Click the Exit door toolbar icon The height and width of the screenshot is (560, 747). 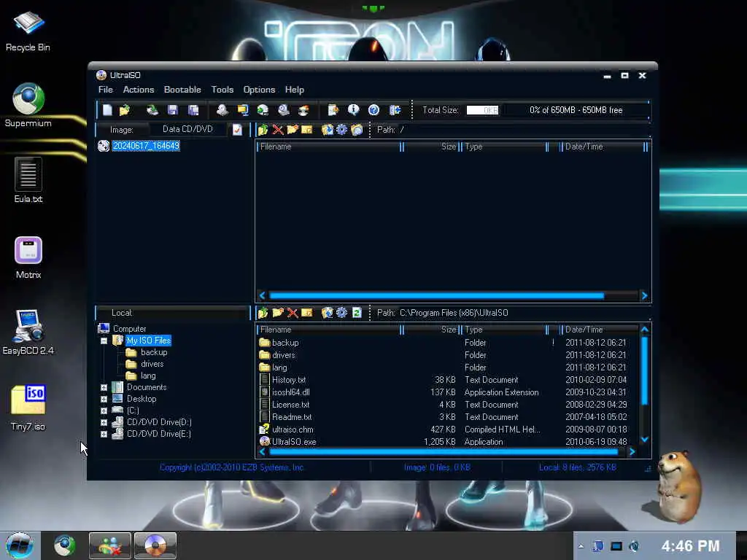[395, 110]
